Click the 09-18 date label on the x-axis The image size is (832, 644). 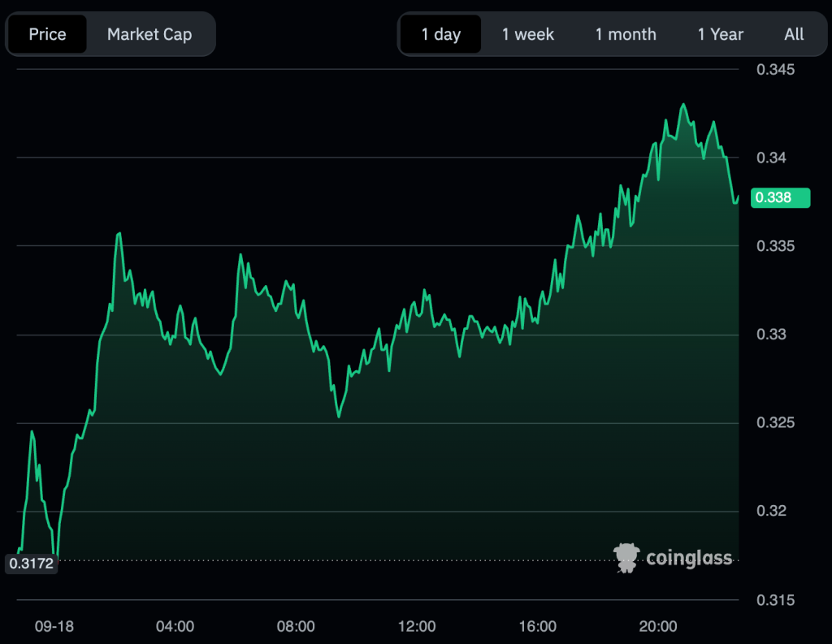(x=54, y=626)
